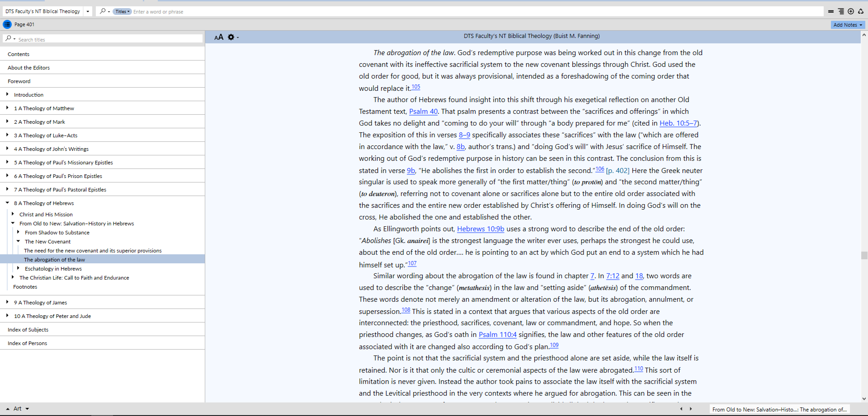
Task: Expand 4 A Theology of John's Writings
Action: point(7,148)
